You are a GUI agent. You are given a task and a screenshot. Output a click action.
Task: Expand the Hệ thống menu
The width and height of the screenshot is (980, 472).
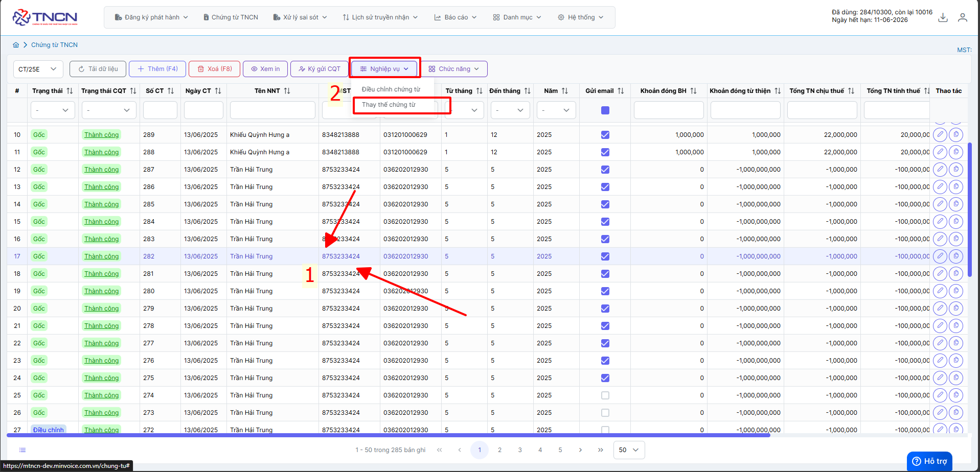pyautogui.click(x=580, y=17)
